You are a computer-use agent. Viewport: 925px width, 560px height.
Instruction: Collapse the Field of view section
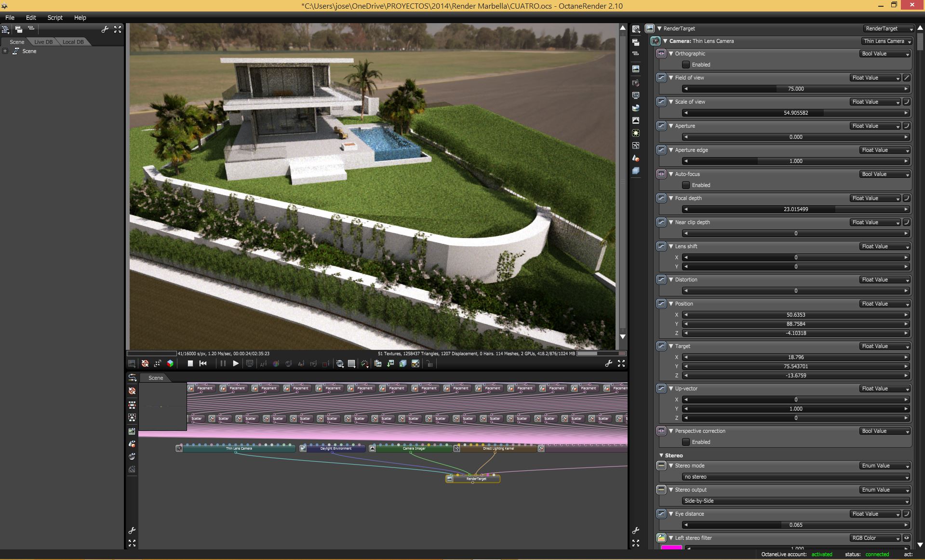pyautogui.click(x=671, y=78)
